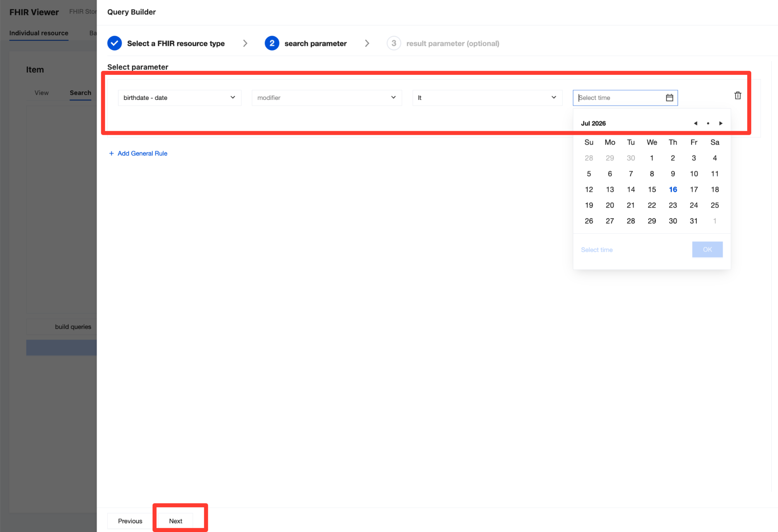The image size is (778, 532).
Task: Select July 1 in the calendar
Action: 652,158
